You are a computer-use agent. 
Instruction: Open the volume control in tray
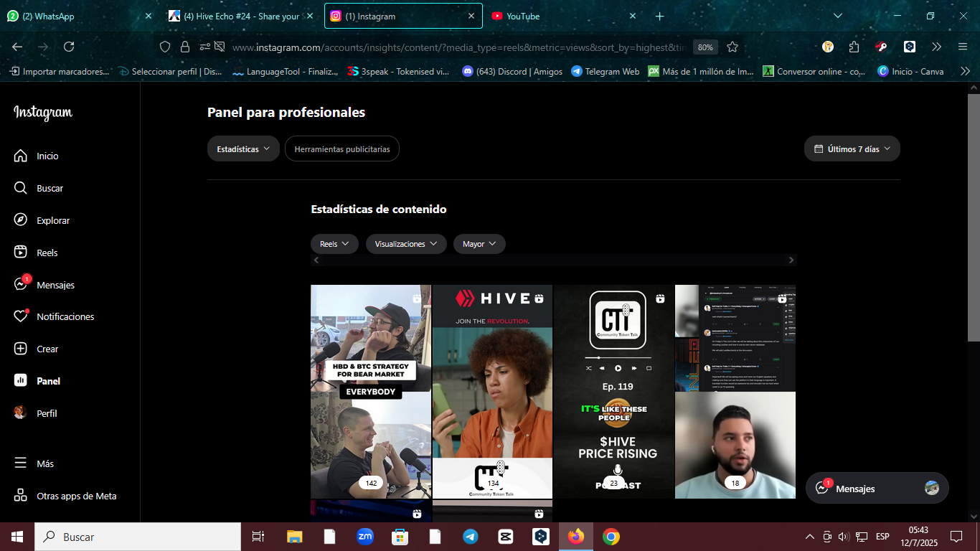pyautogui.click(x=844, y=537)
